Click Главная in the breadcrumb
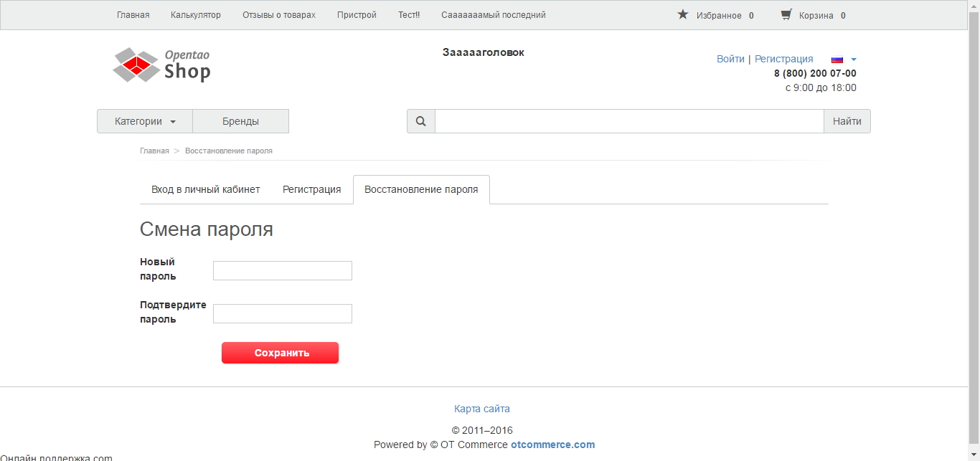The height and width of the screenshot is (461, 980). pos(154,151)
